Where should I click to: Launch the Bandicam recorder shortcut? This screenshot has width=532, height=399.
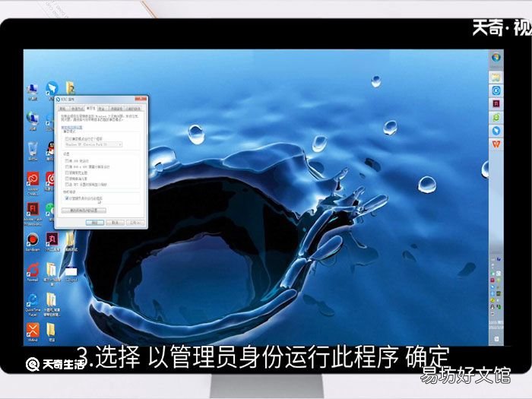coord(33,242)
